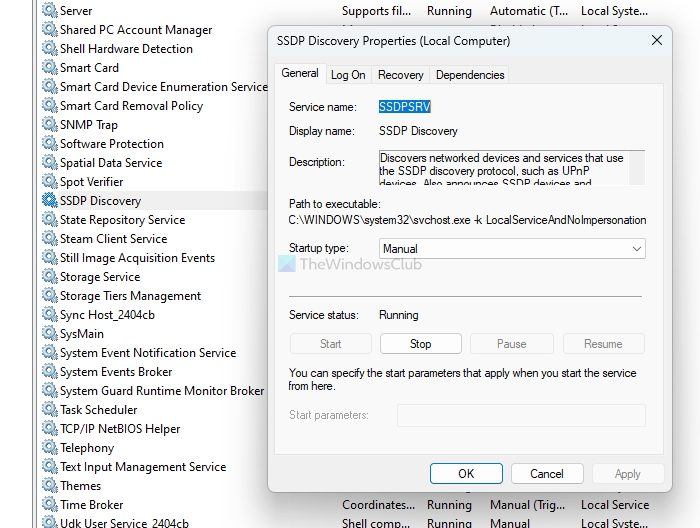Stop the running SSDP service
The width and height of the screenshot is (700, 528).
point(420,344)
